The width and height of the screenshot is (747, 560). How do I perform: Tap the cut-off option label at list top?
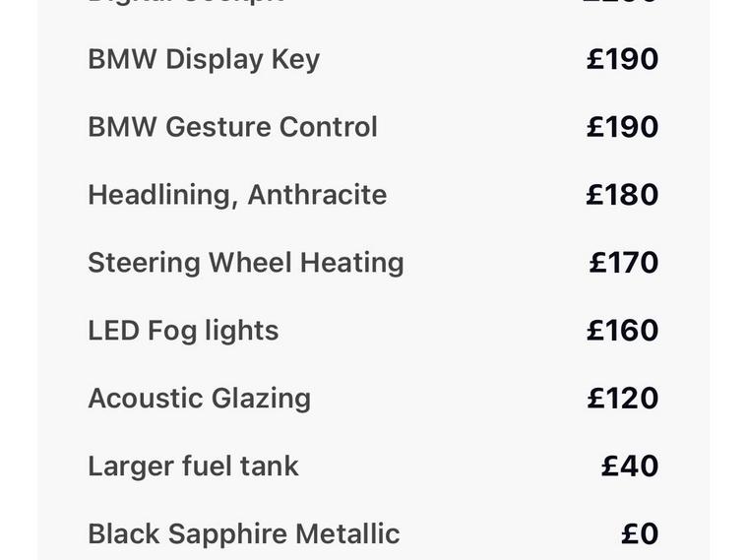186,3
